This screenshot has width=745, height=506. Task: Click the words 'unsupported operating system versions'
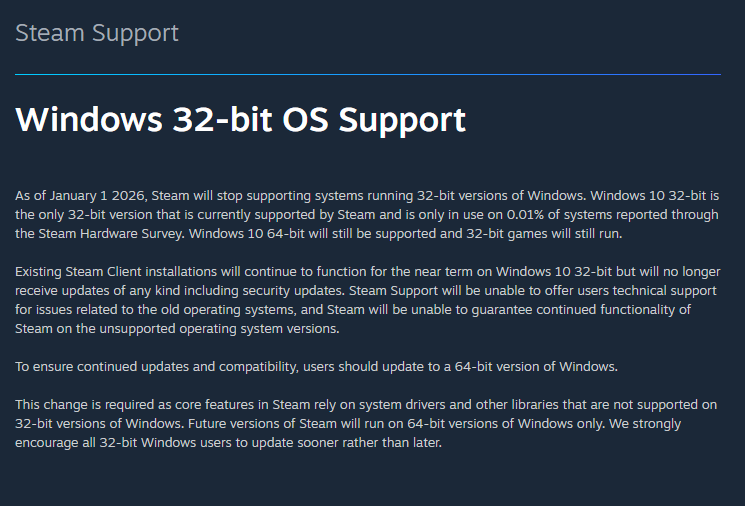pyautogui.click(x=218, y=329)
